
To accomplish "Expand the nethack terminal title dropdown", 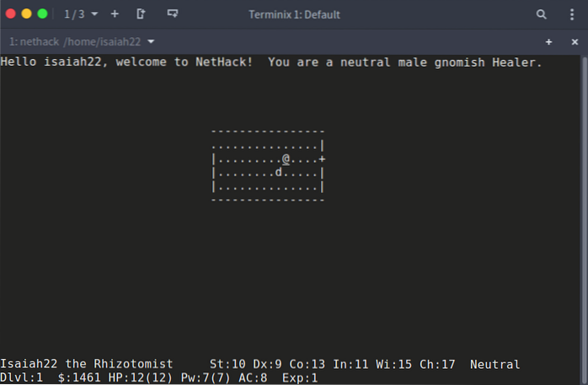I will point(152,41).
